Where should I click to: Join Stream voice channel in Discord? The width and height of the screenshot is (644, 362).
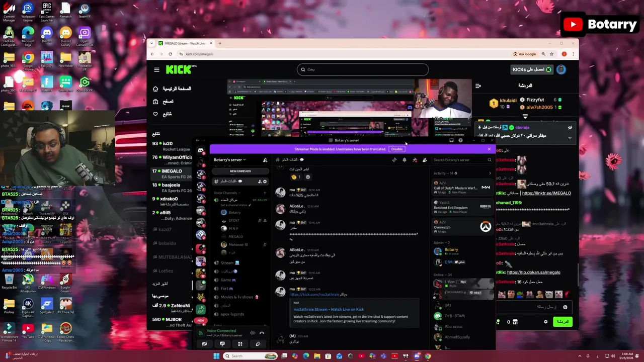point(229,263)
